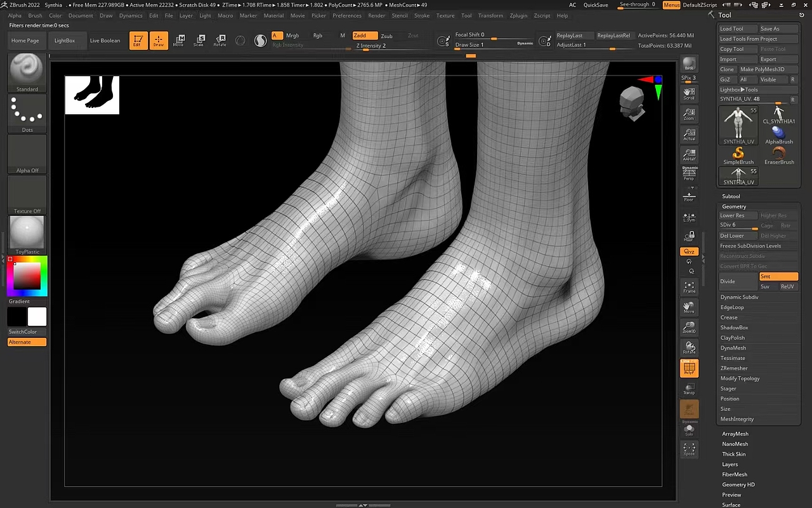Image resolution: width=812 pixels, height=508 pixels.
Task: Click the camera head orientation widget
Action: pyautogui.click(x=633, y=104)
